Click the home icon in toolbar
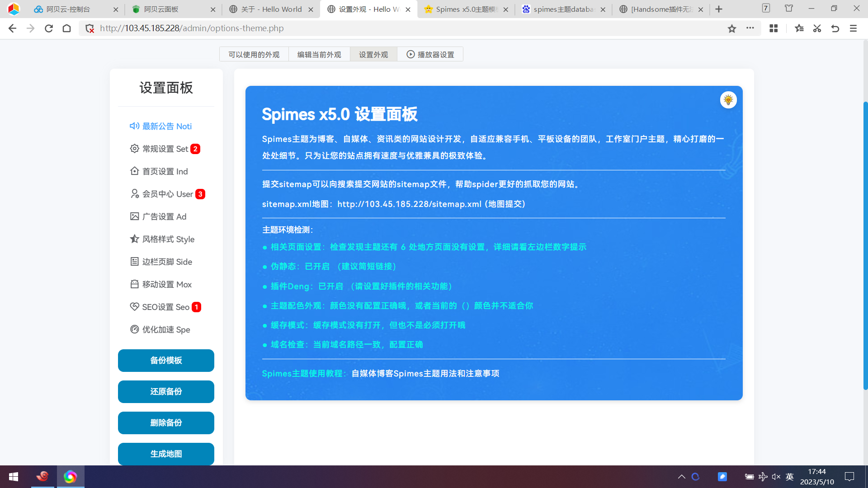 pyautogui.click(x=66, y=28)
